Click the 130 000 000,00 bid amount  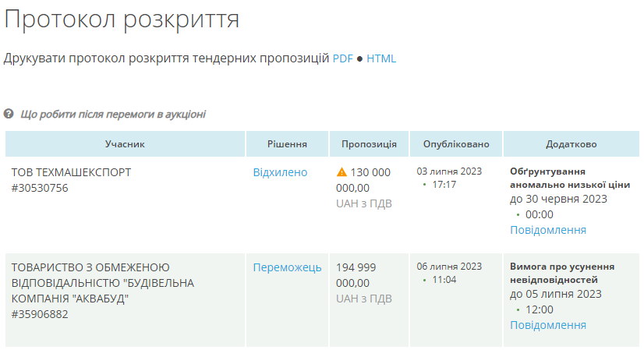tap(363, 180)
